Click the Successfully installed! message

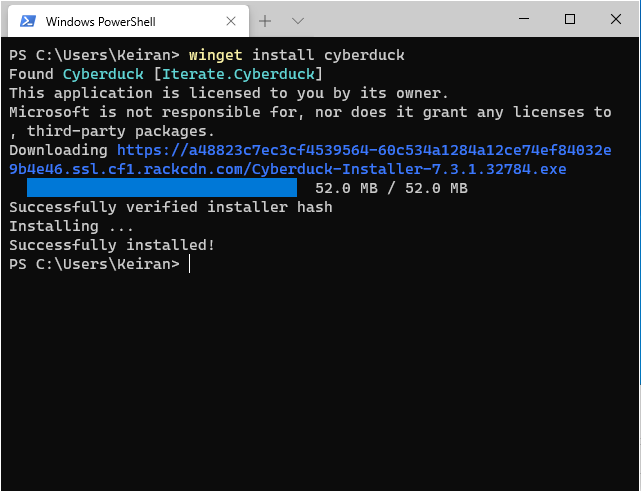(x=112, y=245)
